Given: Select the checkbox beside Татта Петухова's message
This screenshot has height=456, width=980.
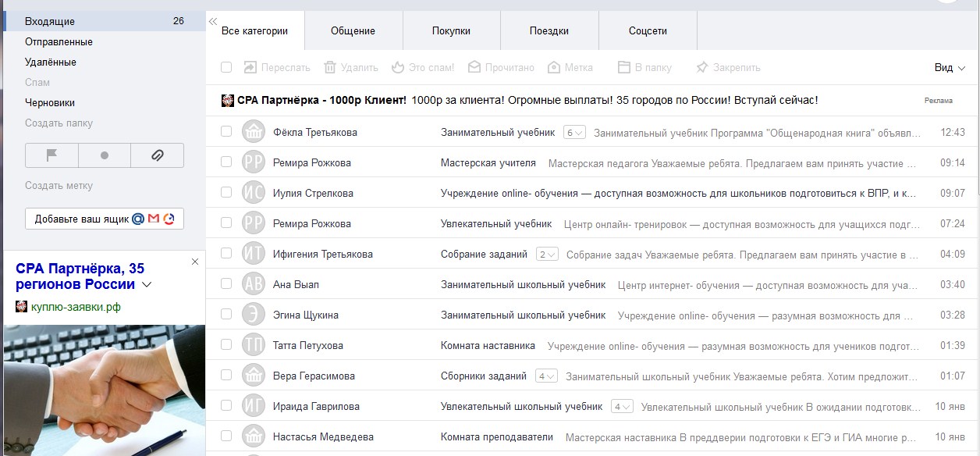Looking at the screenshot, I should [x=226, y=345].
